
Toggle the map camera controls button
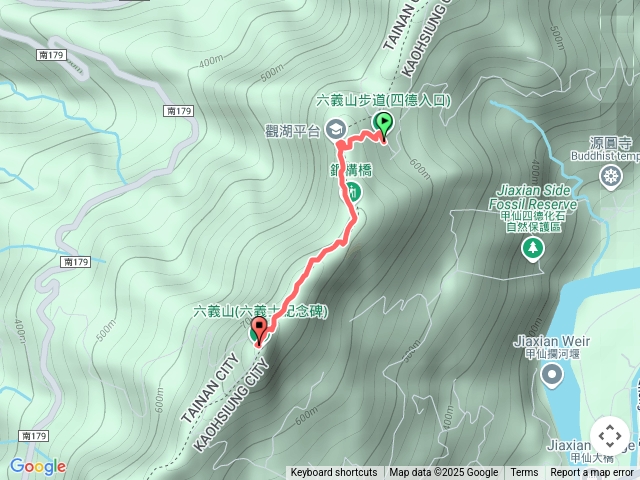[x=609, y=437]
